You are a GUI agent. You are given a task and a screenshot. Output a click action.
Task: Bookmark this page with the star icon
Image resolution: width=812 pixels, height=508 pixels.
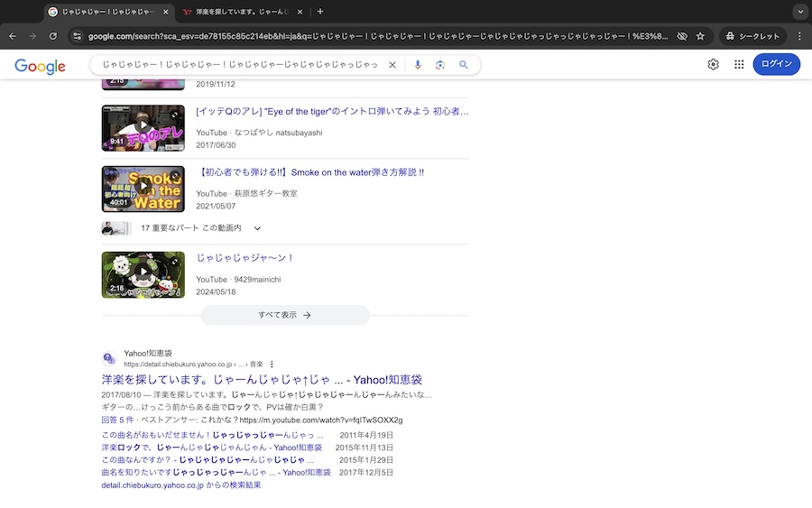tap(700, 36)
